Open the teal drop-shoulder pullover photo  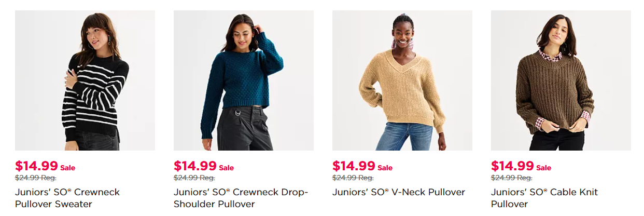click(x=244, y=80)
